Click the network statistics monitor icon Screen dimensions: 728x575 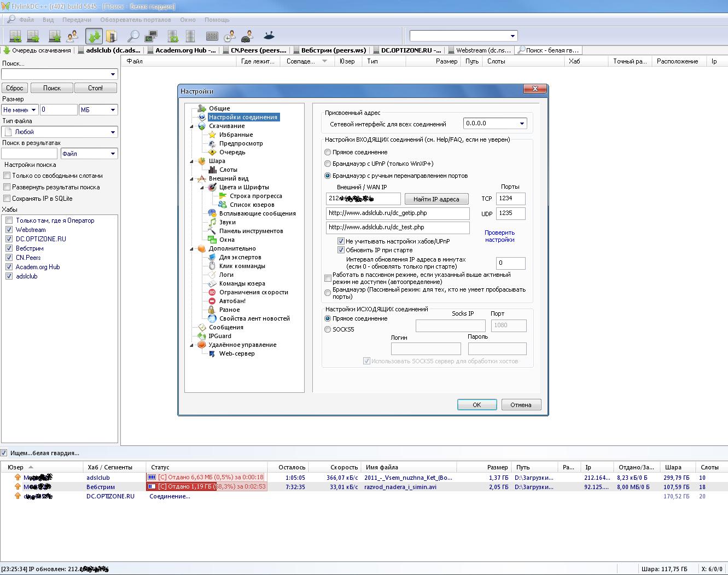click(x=150, y=37)
